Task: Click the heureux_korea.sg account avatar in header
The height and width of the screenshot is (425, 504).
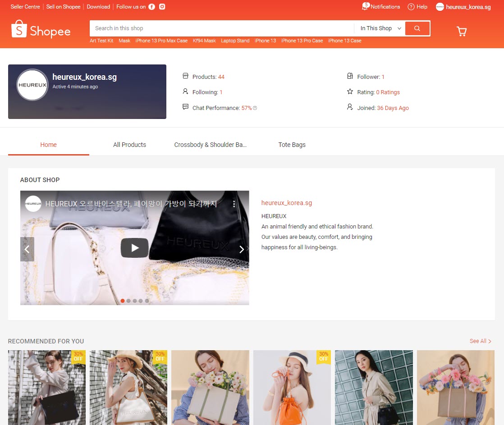Action: (440, 7)
